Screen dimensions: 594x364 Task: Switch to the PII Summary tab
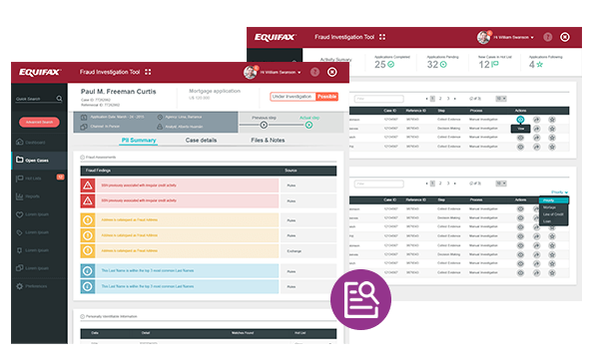[139, 140]
